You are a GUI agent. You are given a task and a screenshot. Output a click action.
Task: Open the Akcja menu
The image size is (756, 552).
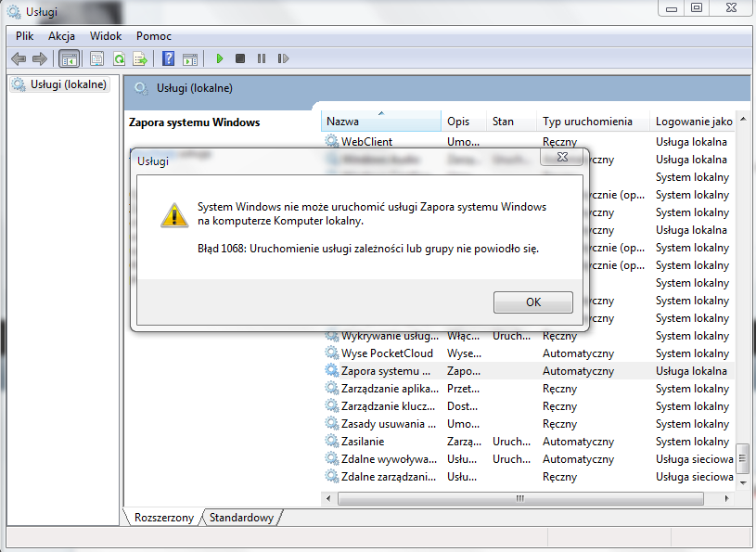click(x=62, y=36)
